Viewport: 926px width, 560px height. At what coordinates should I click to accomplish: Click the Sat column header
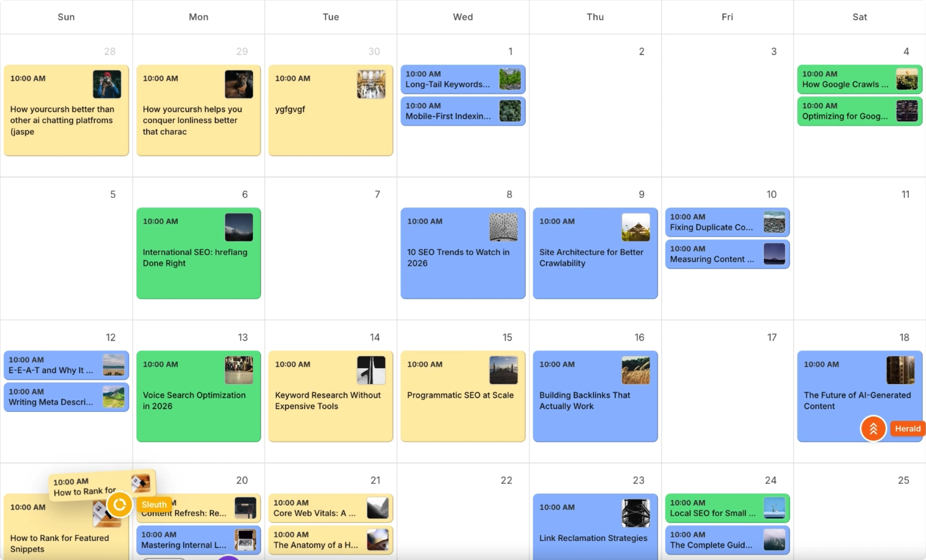pos(860,17)
